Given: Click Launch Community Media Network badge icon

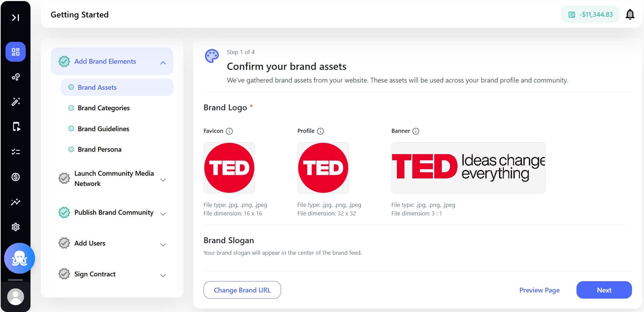Looking at the screenshot, I should (x=64, y=178).
